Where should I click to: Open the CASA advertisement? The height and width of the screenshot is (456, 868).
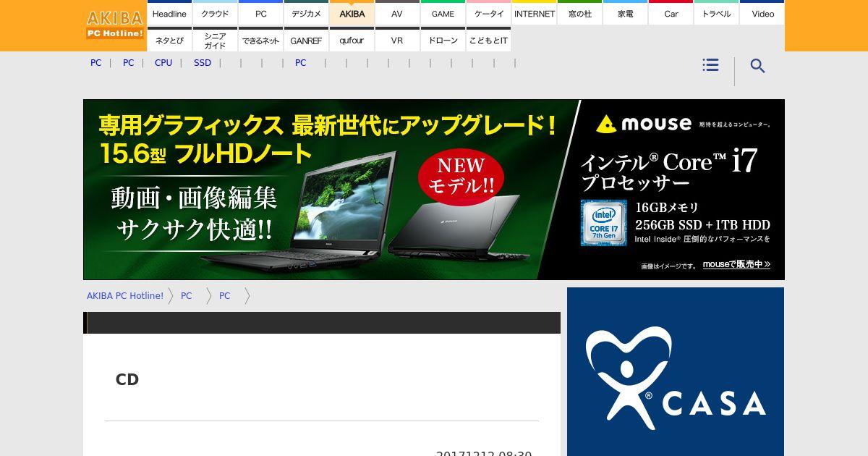coord(676,371)
